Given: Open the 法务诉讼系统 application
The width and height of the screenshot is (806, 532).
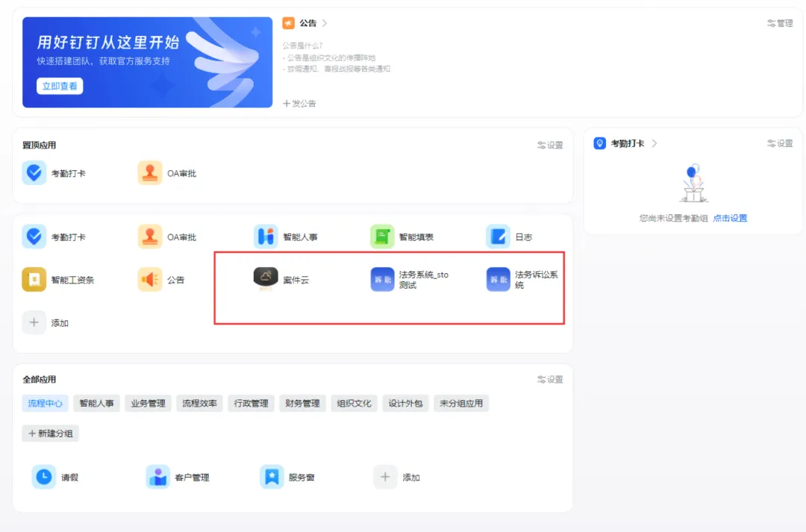Looking at the screenshot, I should (x=498, y=280).
